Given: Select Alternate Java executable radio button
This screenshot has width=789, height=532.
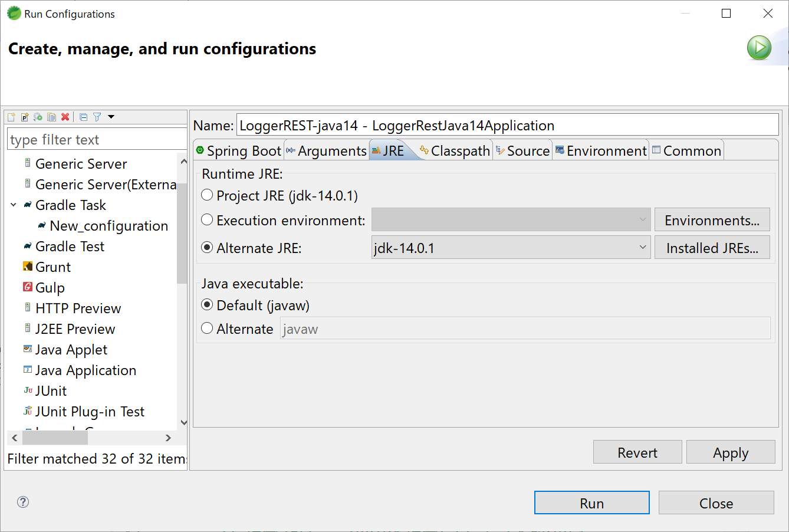Looking at the screenshot, I should 207,329.
